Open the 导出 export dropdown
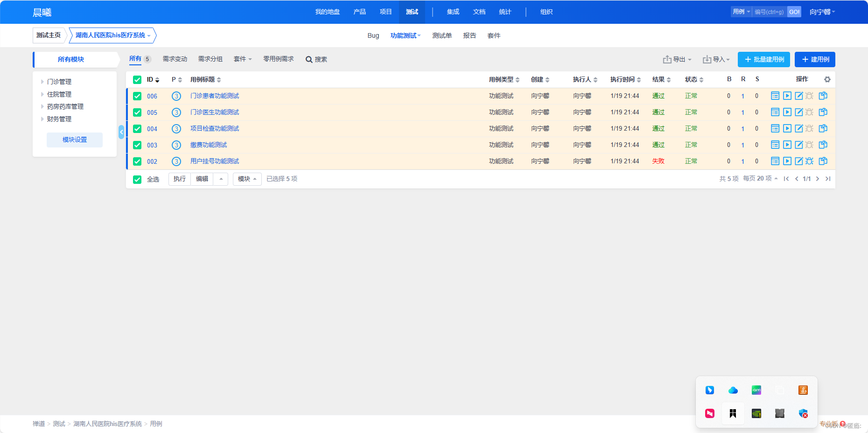 pos(677,59)
